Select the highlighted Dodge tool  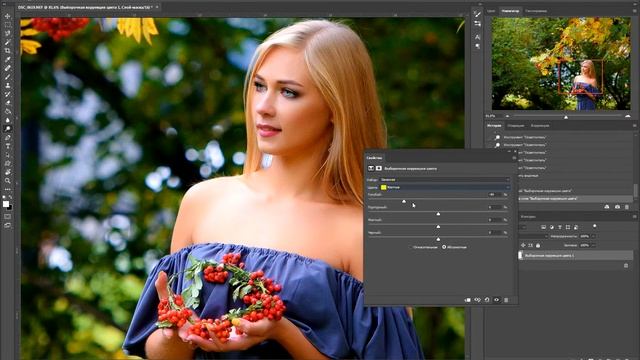[7, 129]
